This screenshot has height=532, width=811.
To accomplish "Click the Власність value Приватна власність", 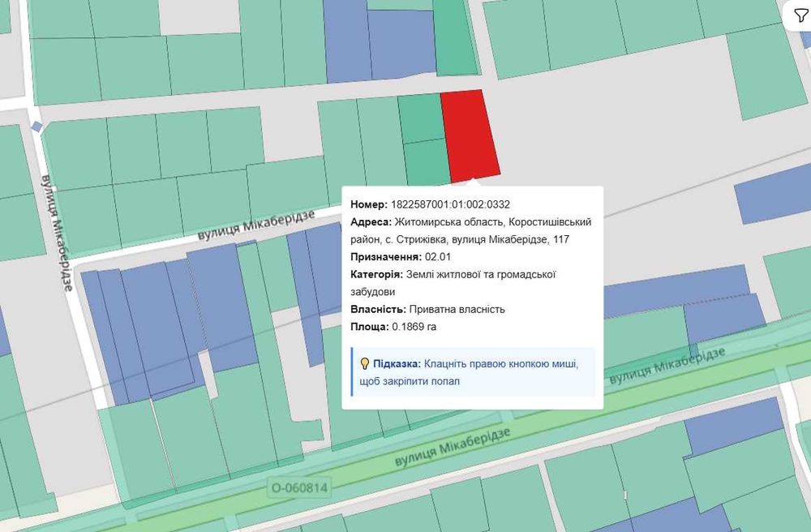I will coord(457,309).
